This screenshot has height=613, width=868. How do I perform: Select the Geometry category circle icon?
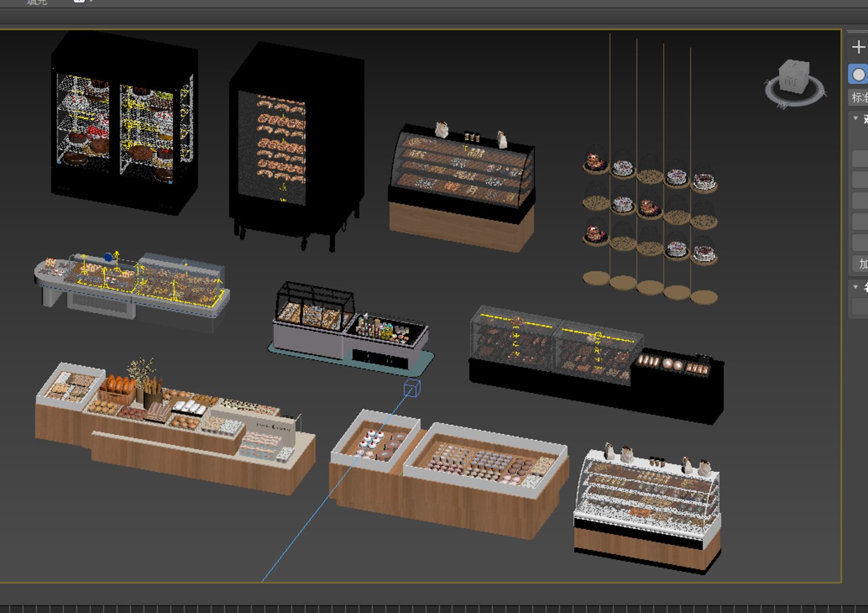[x=858, y=74]
